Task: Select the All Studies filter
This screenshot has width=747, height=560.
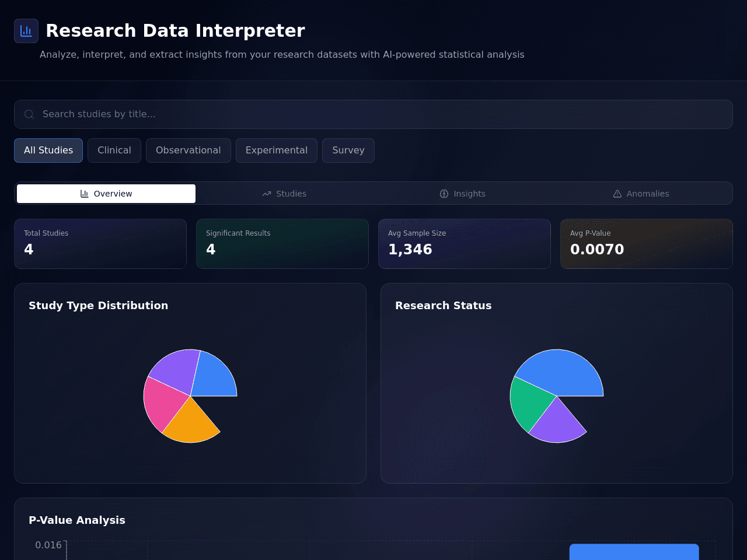Action: (x=48, y=150)
